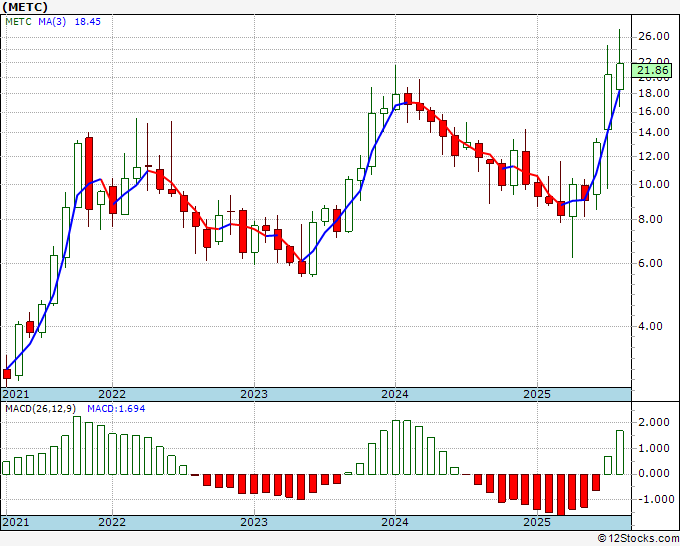Click the MACD(26,12,9) indicator label
Screen dimensions: 680x546
coord(40,409)
